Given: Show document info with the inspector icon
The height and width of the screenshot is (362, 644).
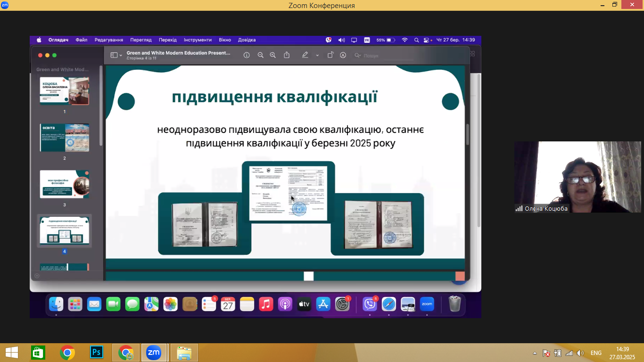Looking at the screenshot, I should (247, 55).
